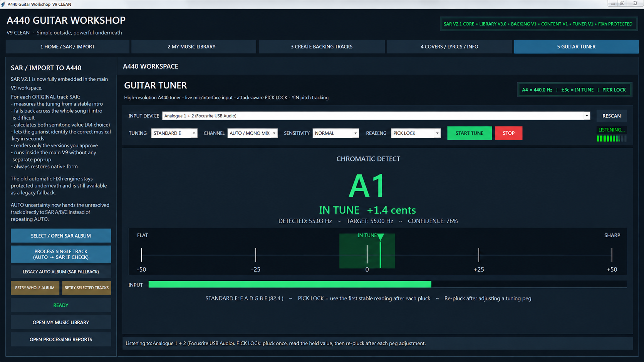644x362 pixels.
Task: Click PROCESS SINGLE TRACK button
Action: click(61, 254)
